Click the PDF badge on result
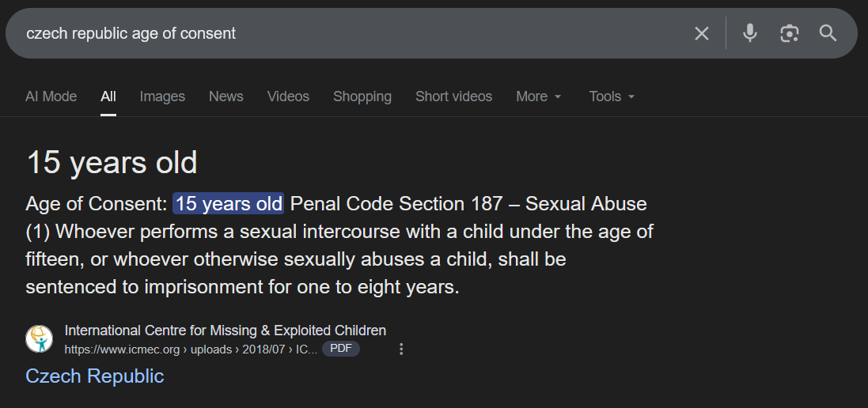Image resolution: width=868 pixels, height=408 pixels. click(340, 349)
